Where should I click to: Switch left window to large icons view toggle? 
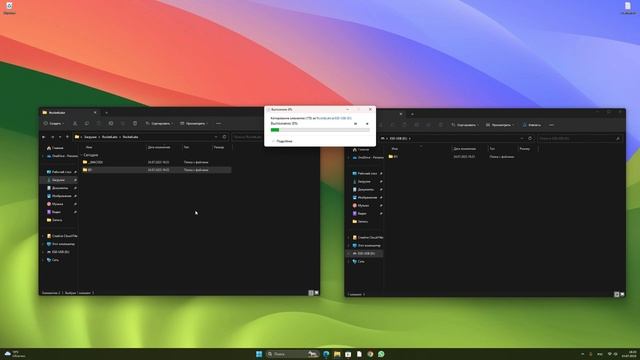click(x=317, y=293)
